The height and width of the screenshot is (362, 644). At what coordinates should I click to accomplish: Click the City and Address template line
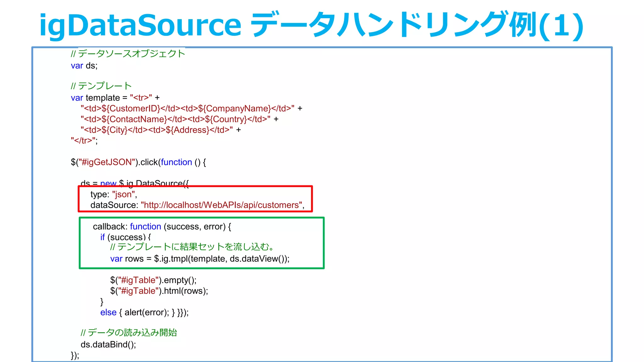pos(161,130)
